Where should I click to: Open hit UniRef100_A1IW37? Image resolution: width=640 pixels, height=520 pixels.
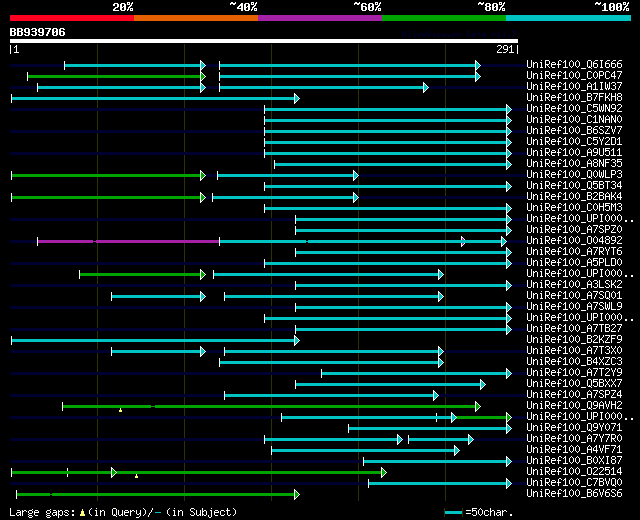coord(574,87)
